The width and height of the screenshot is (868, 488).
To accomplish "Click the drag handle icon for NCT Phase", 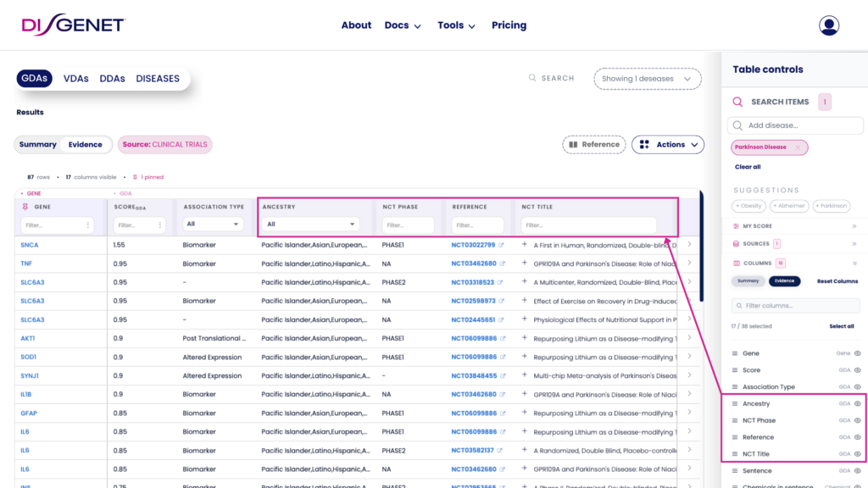I will 735,420.
